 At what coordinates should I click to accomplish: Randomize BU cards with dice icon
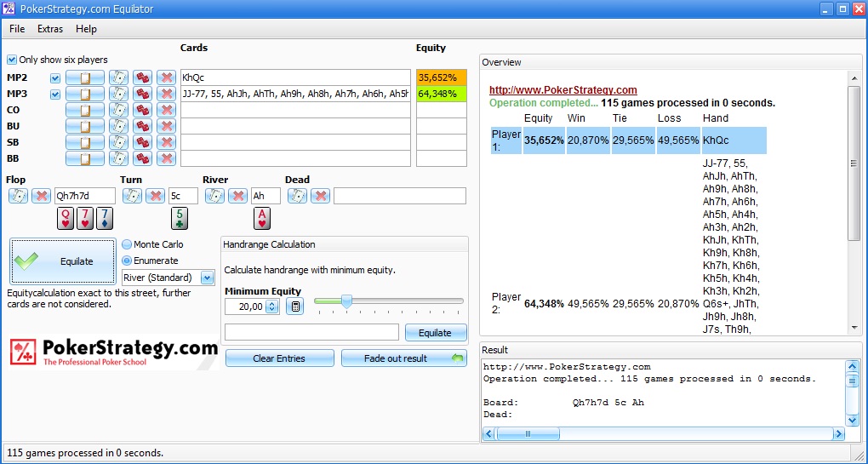[142, 126]
